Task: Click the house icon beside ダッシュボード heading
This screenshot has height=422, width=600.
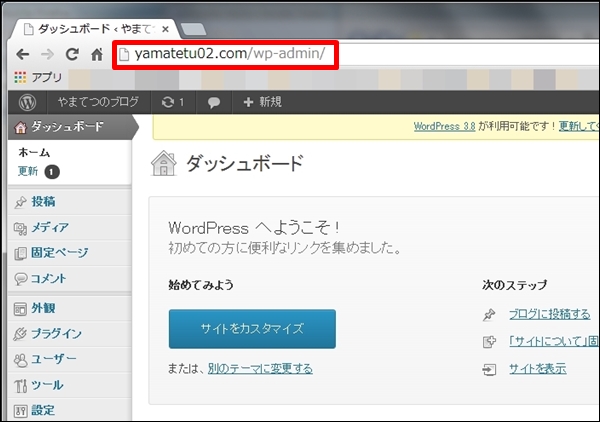Action: (x=163, y=163)
